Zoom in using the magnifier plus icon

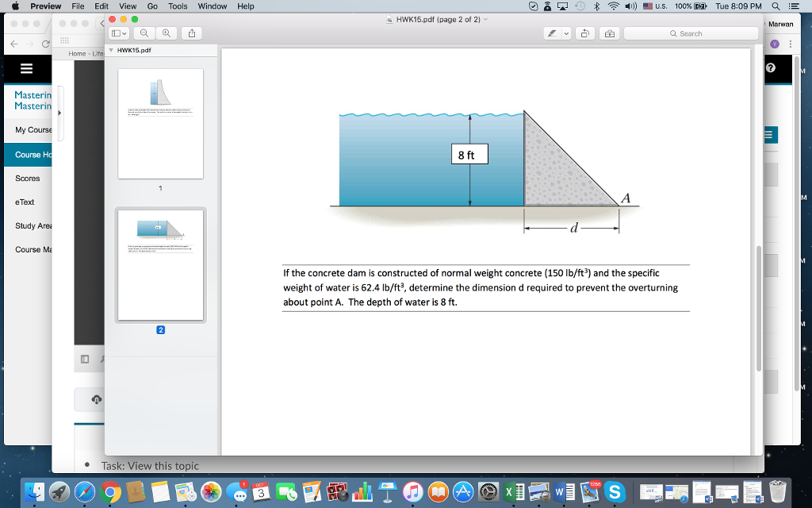pos(167,33)
